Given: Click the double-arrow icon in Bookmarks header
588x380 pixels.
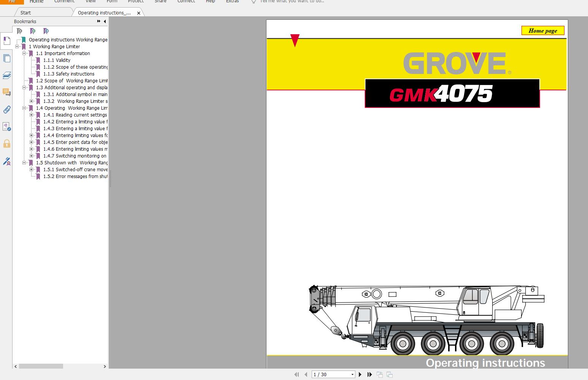Looking at the screenshot, I should pyautogui.click(x=99, y=22).
